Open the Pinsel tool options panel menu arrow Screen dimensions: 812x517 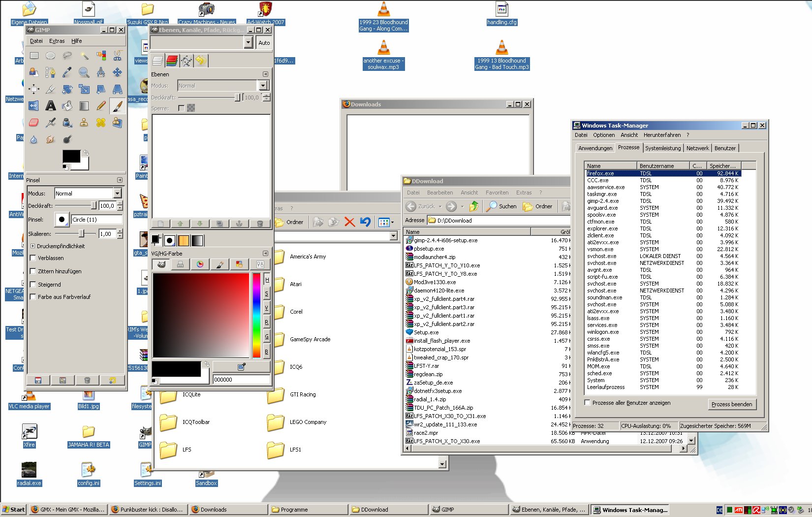point(120,180)
